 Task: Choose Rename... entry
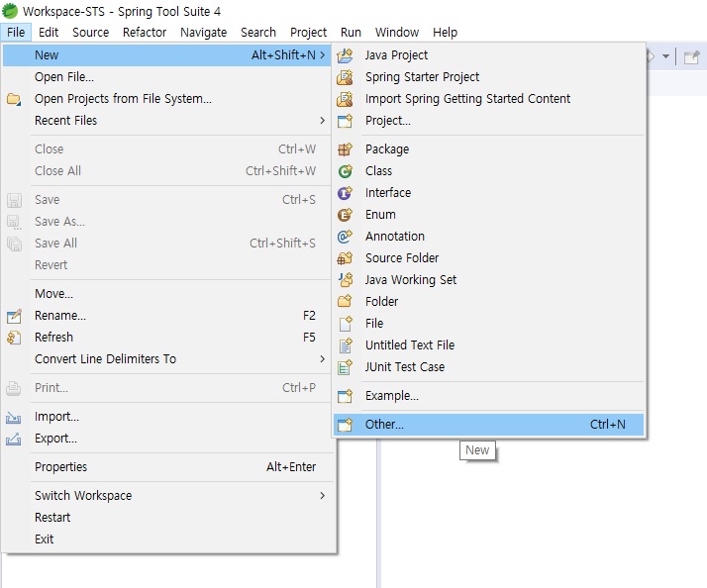(x=166, y=316)
